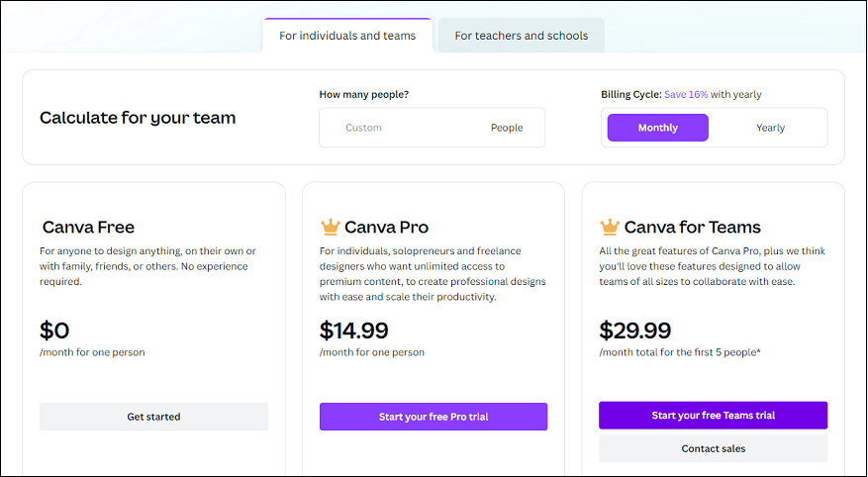
Task: Click the Canva Pro plan title
Action: (x=387, y=228)
